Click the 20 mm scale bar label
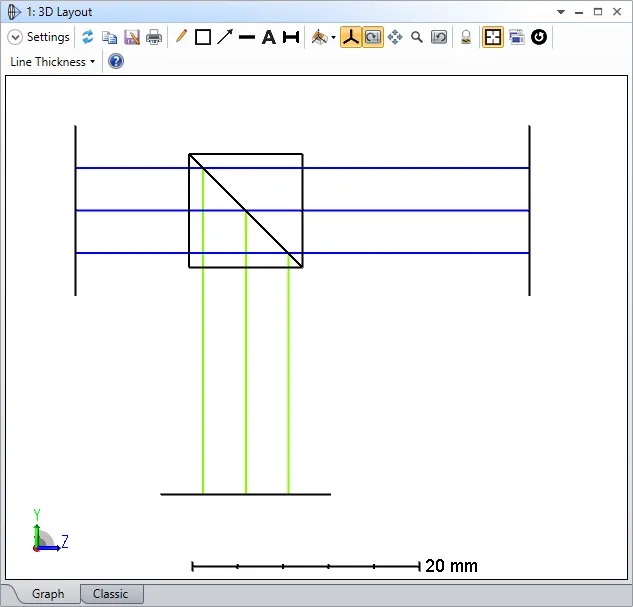Screen dimensions: 633x607 pos(451,566)
